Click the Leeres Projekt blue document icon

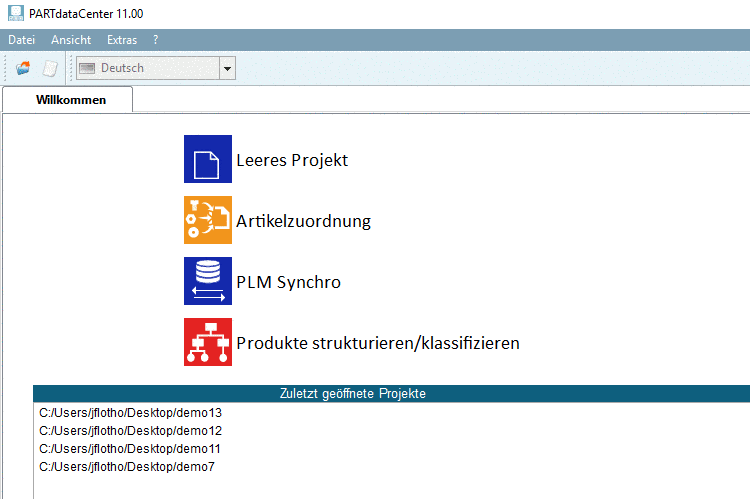[x=208, y=159]
